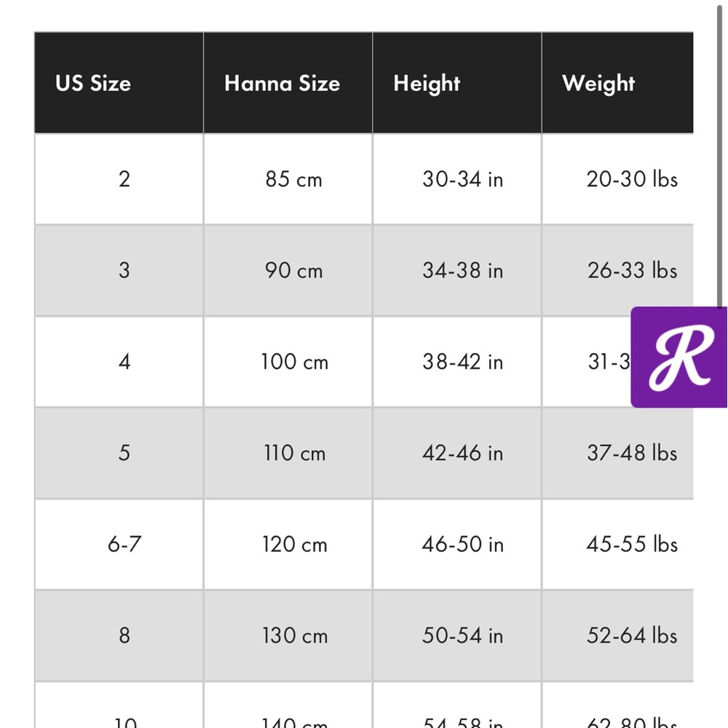Viewport: 728px width, 728px height.
Task: Select the US size 2 cell
Action: 119,179
